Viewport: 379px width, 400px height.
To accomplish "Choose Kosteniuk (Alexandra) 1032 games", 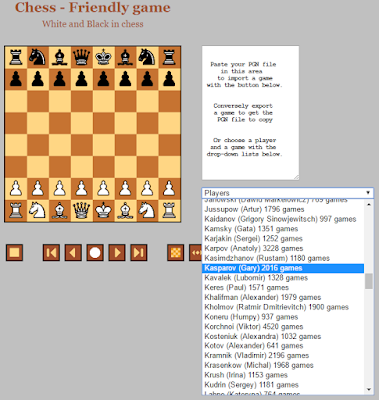I will 283,336.
